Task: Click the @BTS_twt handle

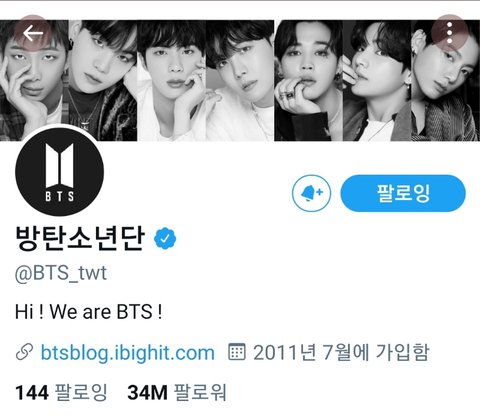Action: tap(61, 274)
